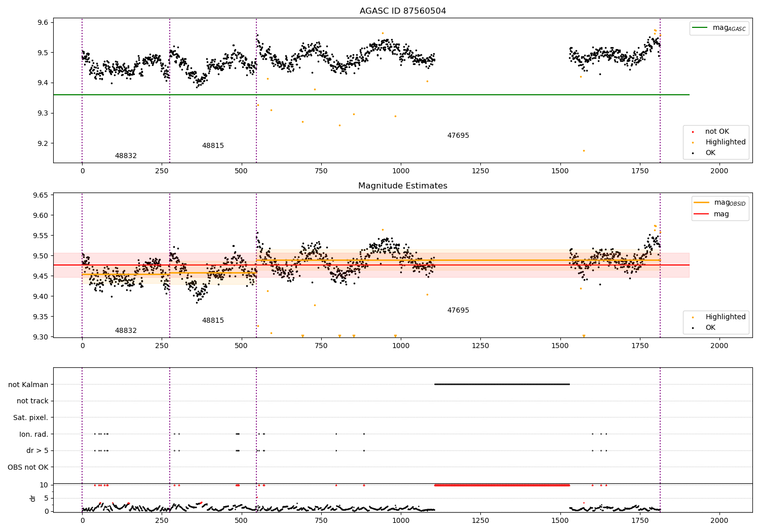
Task: Click the 47695 annotation in the top plot
Action: (x=458, y=136)
